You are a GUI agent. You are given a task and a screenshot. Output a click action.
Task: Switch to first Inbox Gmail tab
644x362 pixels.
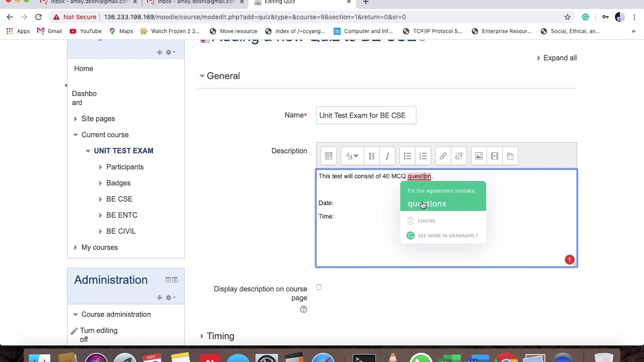(89, 3)
